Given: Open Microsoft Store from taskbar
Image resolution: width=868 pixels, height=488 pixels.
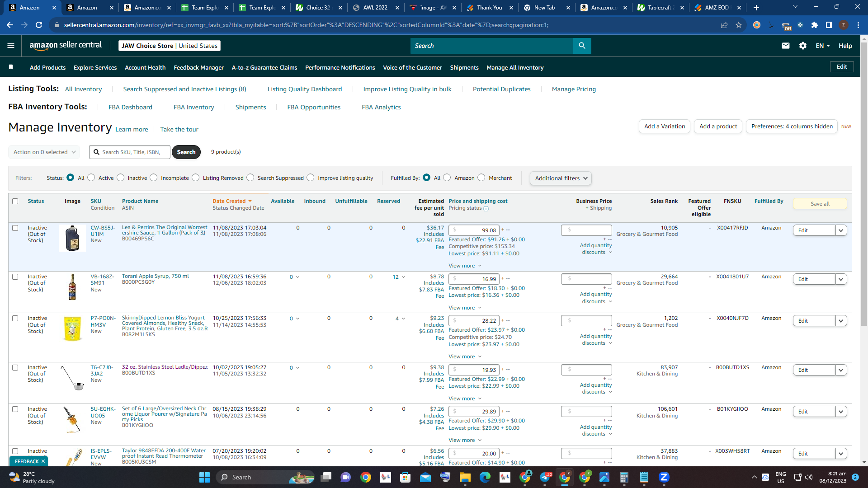Looking at the screenshot, I should coord(406,477).
